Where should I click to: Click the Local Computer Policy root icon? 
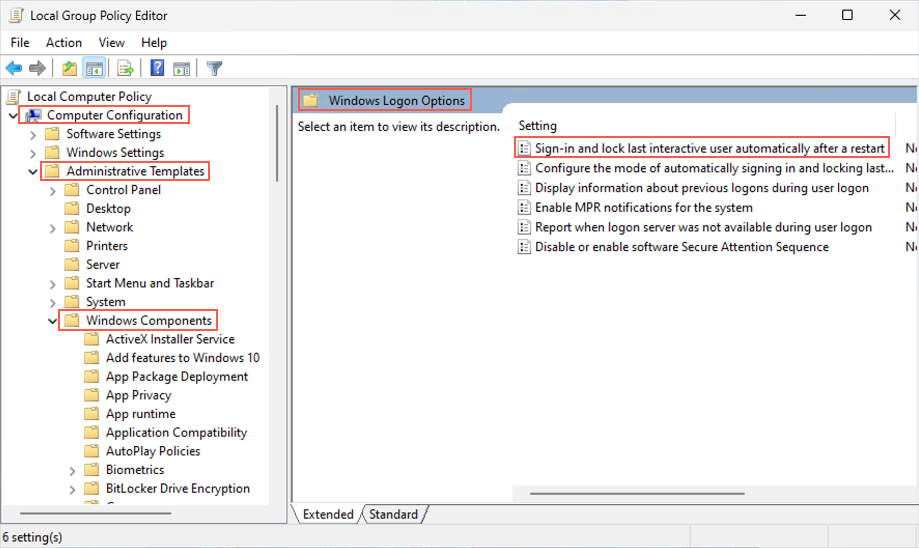(x=13, y=96)
